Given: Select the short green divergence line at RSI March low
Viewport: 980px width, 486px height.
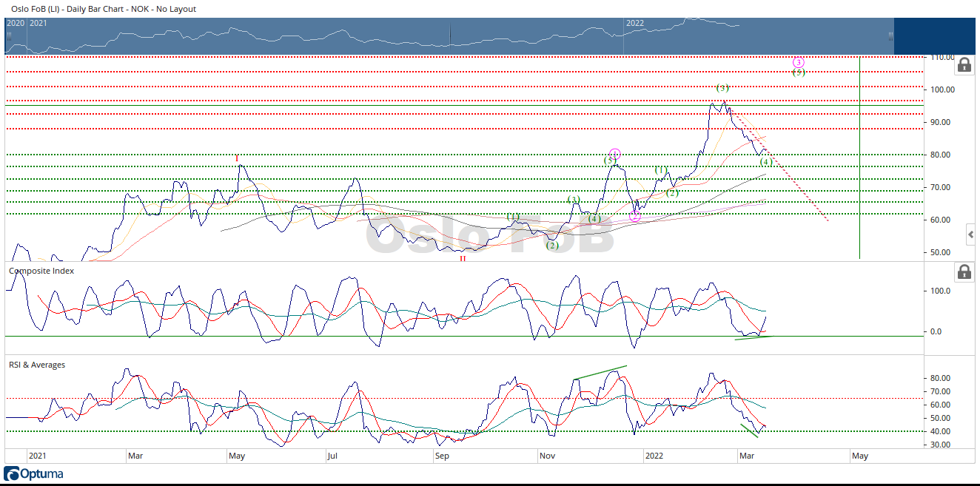Looking at the screenshot, I should (750, 432).
